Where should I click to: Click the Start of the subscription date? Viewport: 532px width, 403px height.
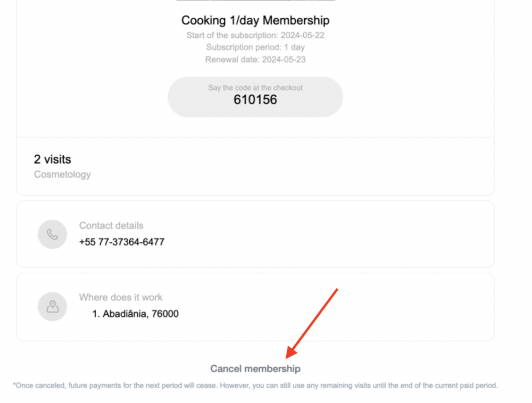click(x=255, y=36)
